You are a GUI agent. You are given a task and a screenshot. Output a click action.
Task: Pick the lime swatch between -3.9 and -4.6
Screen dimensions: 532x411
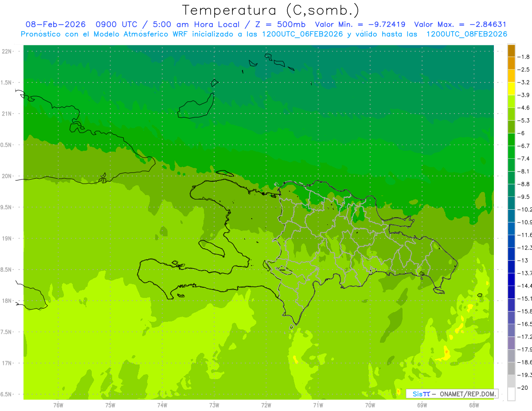[x=511, y=102]
